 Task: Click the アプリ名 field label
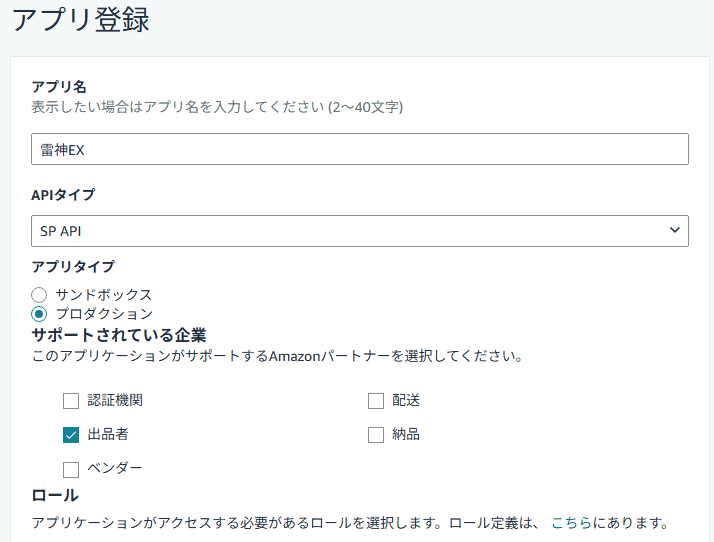(59, 87)
